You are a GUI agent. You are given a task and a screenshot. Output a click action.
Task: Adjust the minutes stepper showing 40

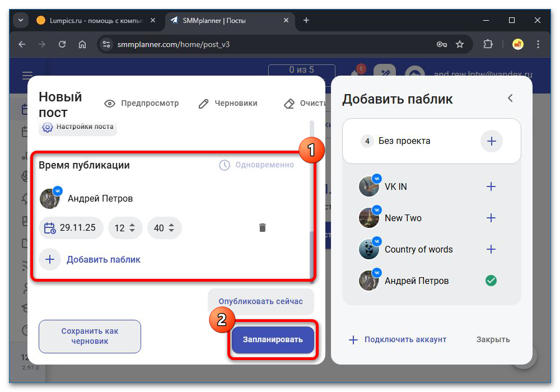pyautogui.click(x=164, y=228)
